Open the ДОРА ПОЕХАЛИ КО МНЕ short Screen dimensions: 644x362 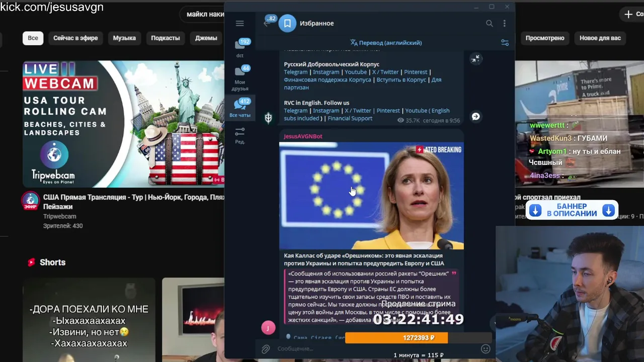[x=89, y=320]
